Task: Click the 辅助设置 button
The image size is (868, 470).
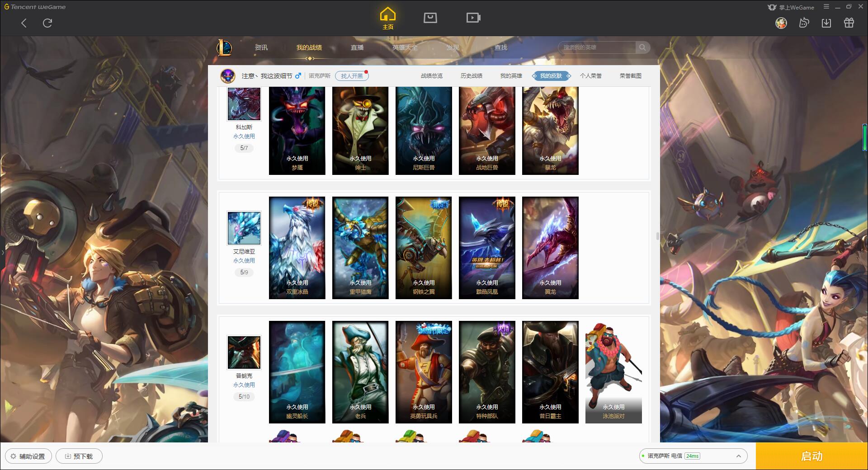Action: pos(28,456)
